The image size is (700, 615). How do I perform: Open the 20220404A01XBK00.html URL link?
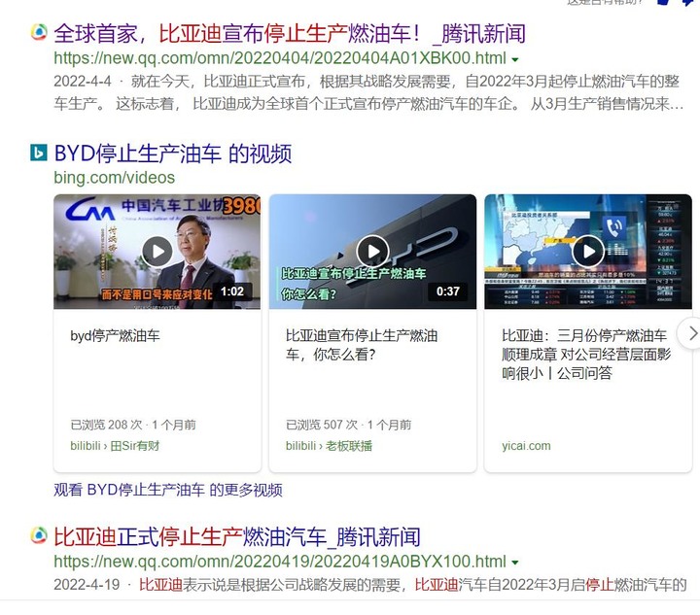pos(280,58)
